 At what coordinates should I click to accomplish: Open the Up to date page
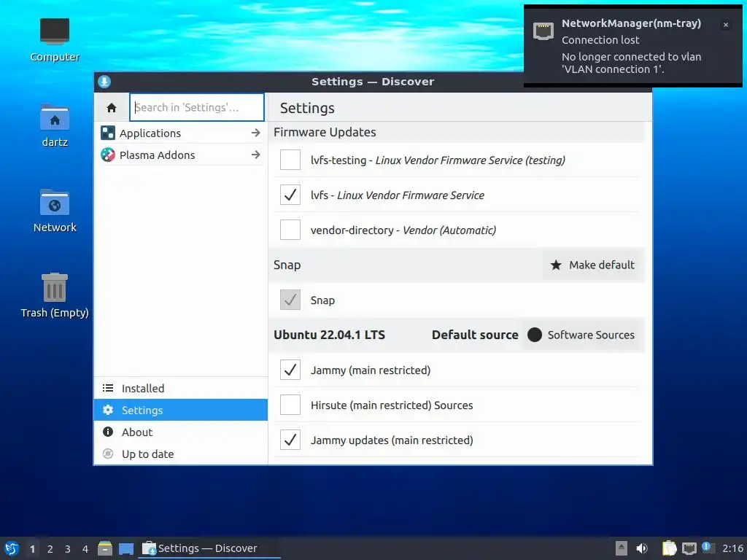pyautogui.click(x=181, y=454)
